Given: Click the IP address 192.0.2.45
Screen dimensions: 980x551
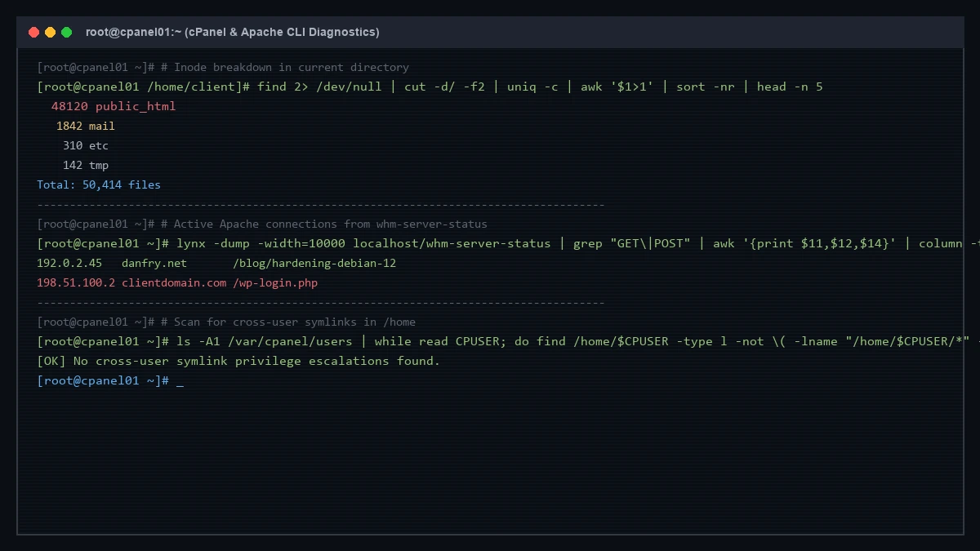Looking at the screenshot, I should pos(69,263).
